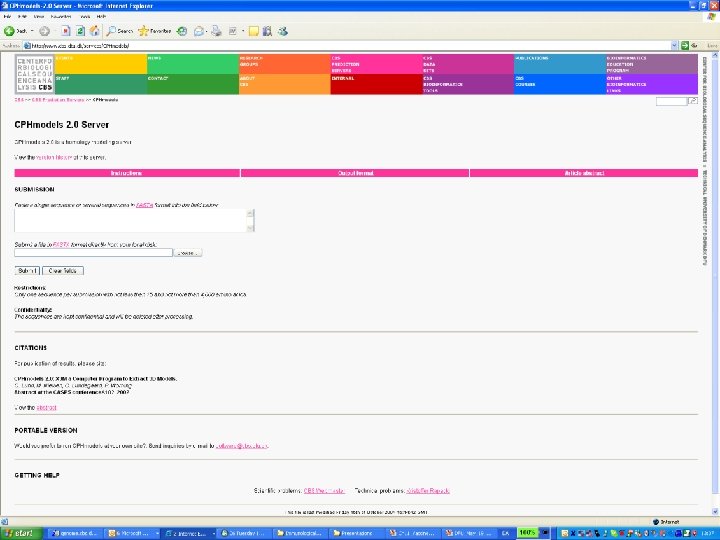Click the yellow note icon in toolbar

(x=253, y=31)
